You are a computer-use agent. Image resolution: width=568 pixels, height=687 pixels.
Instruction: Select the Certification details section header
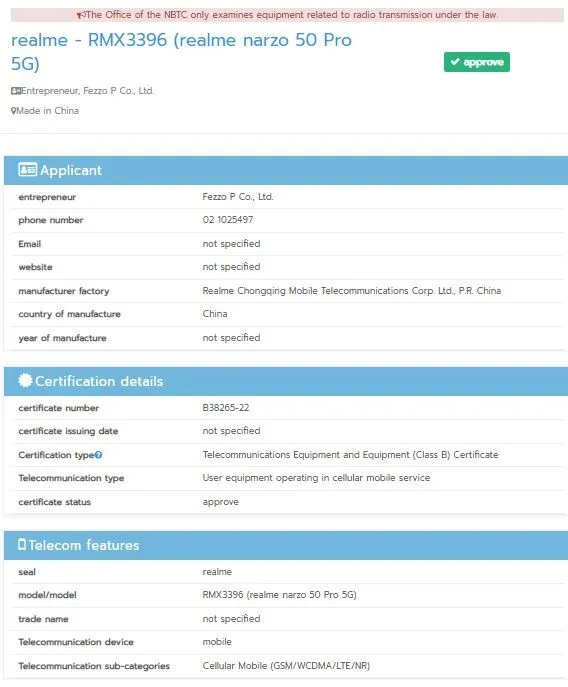[286, 381]
